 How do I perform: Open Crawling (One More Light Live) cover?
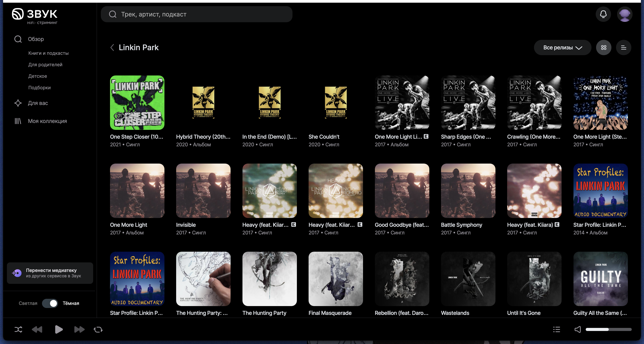click(x=534, y=102)
